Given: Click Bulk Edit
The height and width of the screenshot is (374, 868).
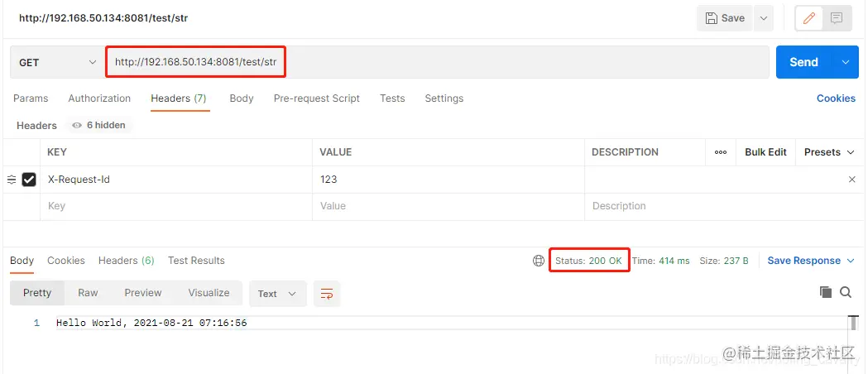Looking at the screenshot, I should (x=765, y=152).
